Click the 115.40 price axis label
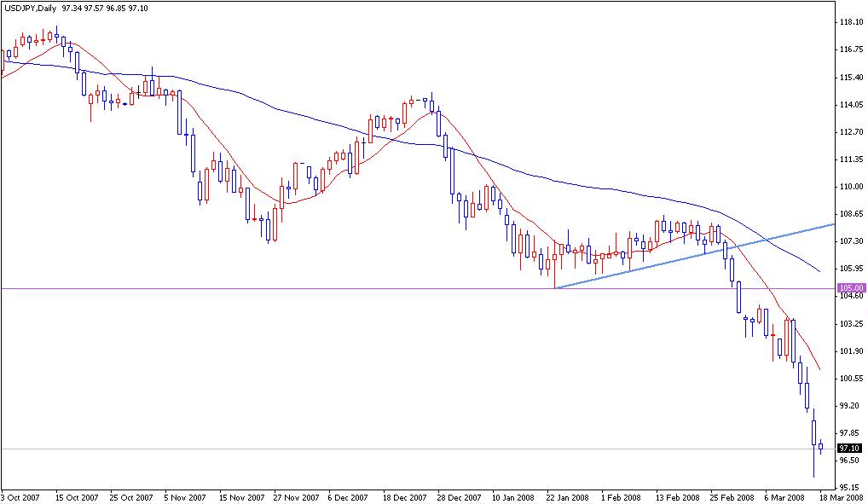 click(852, 77)
